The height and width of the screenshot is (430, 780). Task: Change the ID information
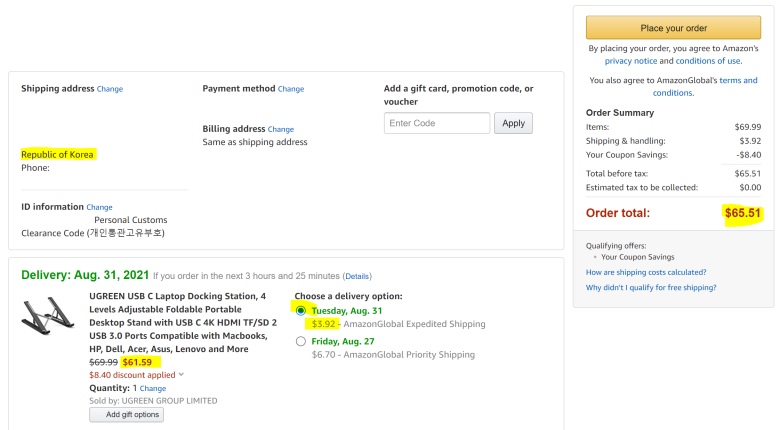99,207
